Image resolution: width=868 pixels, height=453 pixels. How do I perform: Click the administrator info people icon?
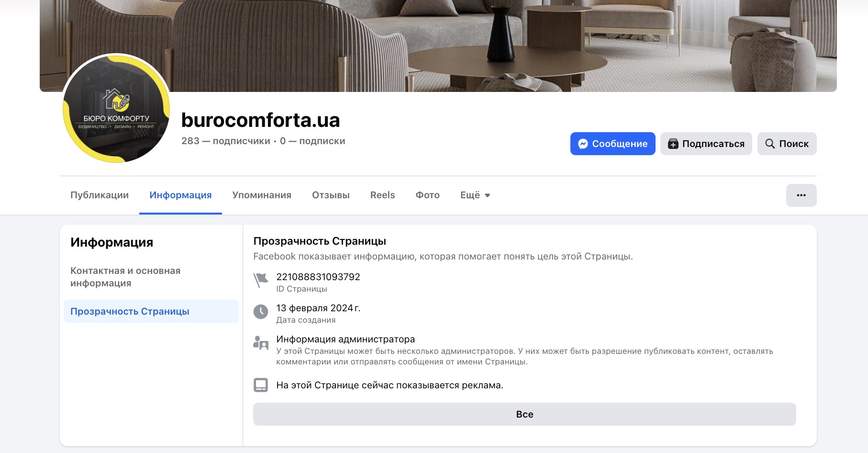click(x=261, y=343)
